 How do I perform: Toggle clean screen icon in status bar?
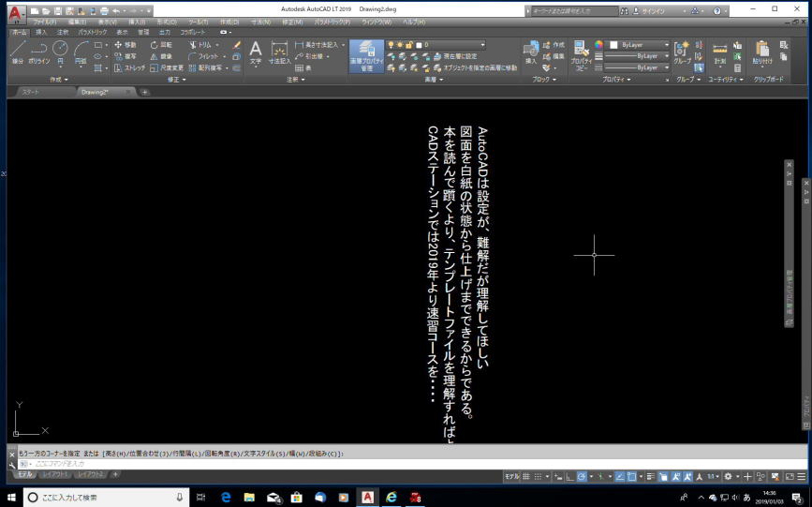click(790, 476)
